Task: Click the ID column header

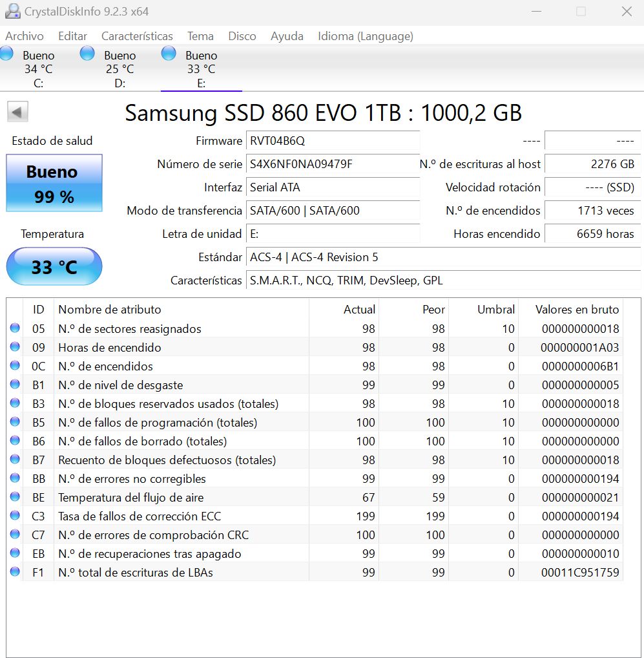Action: tap(38, 310)
